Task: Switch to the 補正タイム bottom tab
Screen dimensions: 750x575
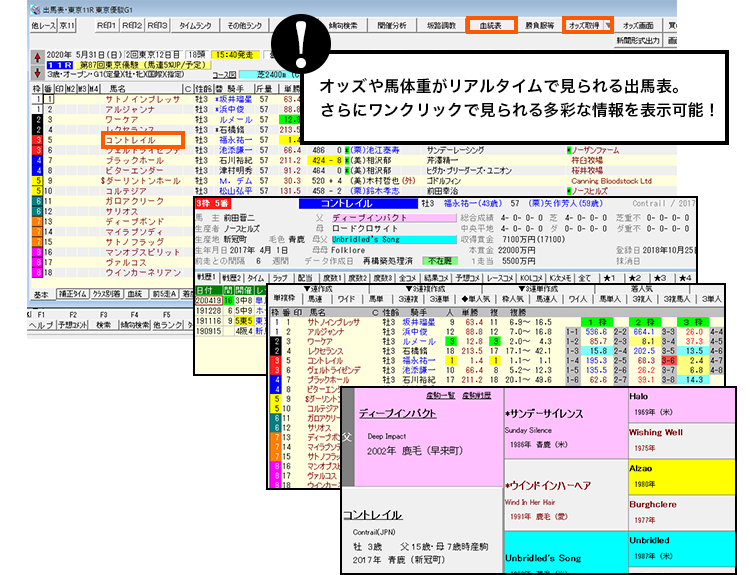Action: [72, 295]
